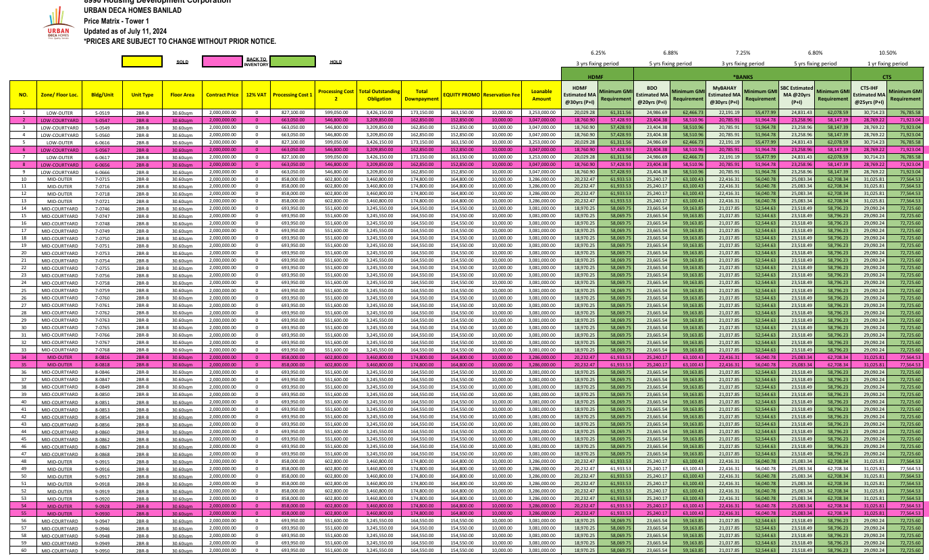Click the BACK TO INVENTORY label
Image resolution: width=929 pixels, height=560 pixels.
[257, 61]
